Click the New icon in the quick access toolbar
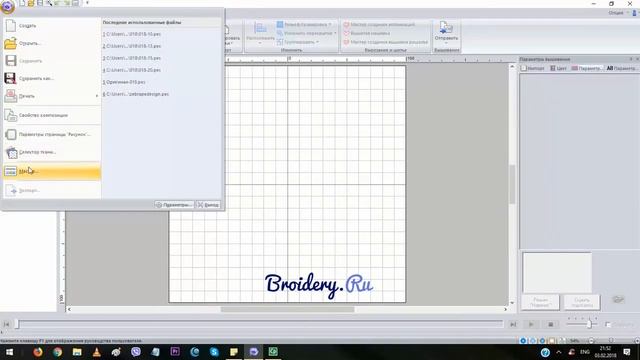The width and height of the screenshot is (640, 360). coord(22,3)
